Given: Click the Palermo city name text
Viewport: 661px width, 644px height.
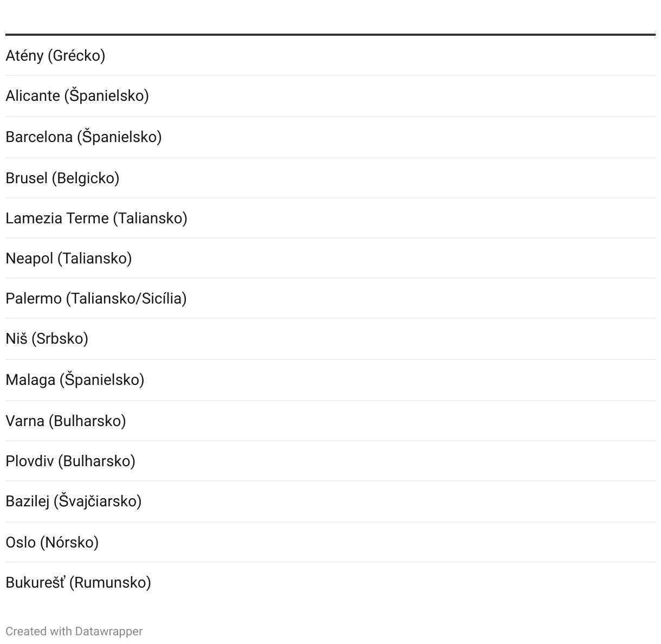Looking at the screenshot, I should click(x=34, y=299).
